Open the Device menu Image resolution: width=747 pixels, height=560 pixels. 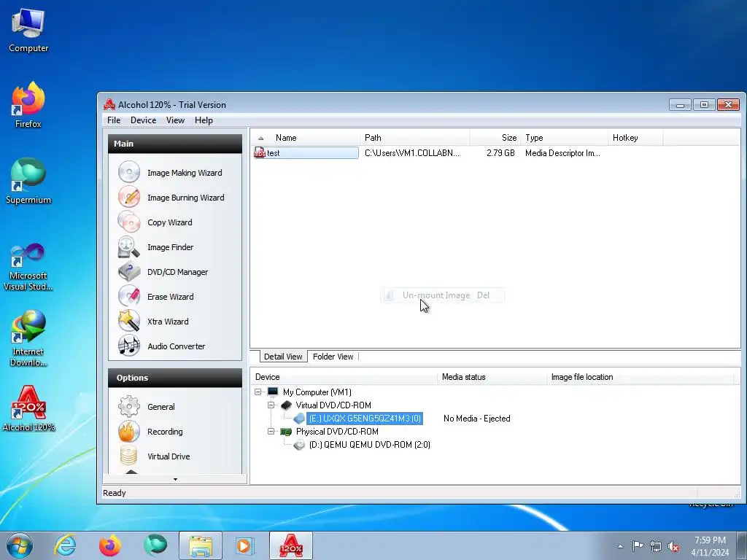coord(144,120)
